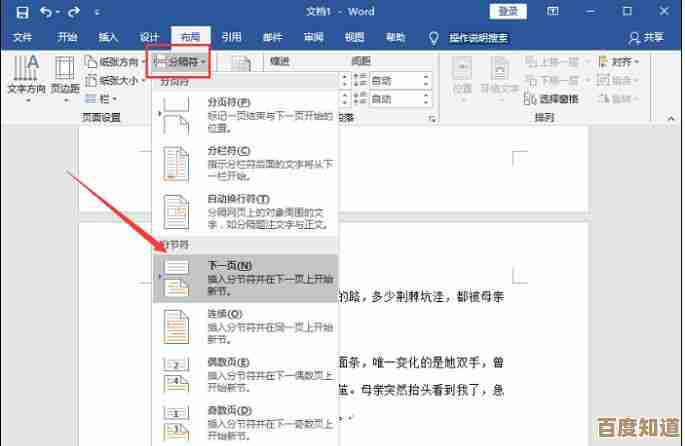
Task: Open the 纸张大小 paper size dropdown
Action: (x=114, y=81)
